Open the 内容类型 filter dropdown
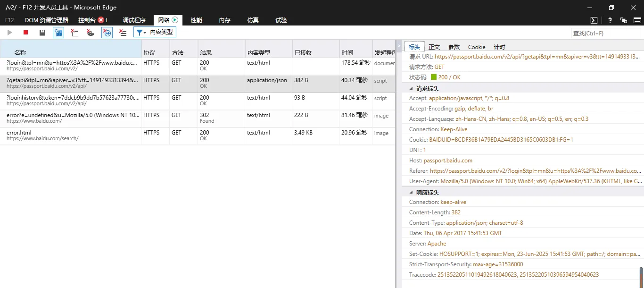This screenshot has height=288, width=644. [x=155, y=32]
